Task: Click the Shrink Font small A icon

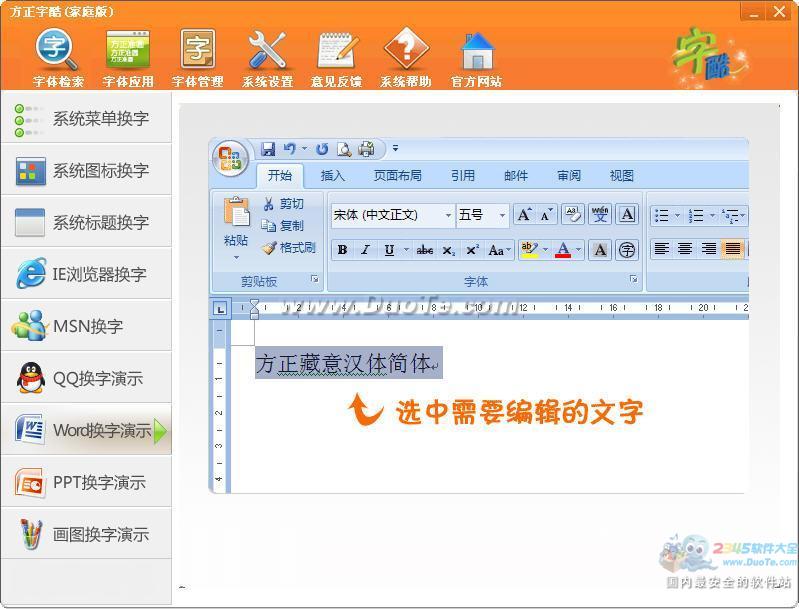Action: click(x=546, y=215)
